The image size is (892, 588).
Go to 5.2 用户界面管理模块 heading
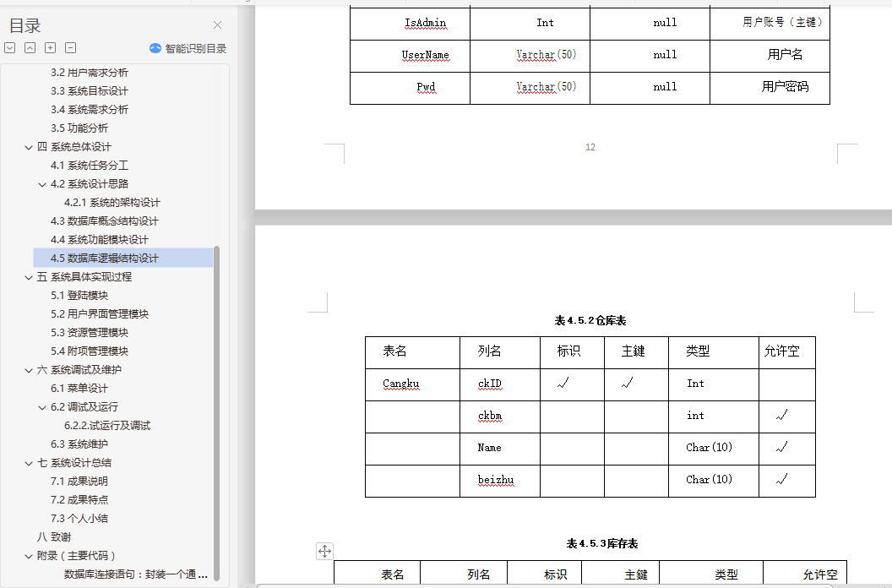tap(100, 313)
